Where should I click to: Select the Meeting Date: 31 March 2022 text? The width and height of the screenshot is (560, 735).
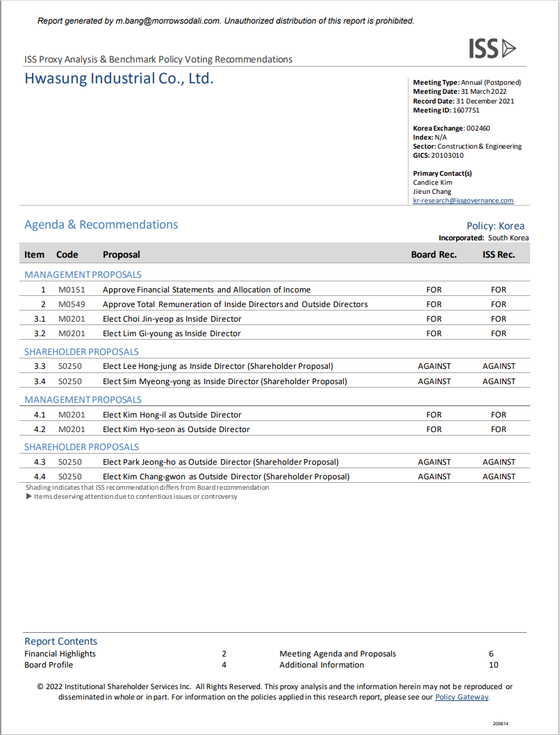click(x=460, y=91)
